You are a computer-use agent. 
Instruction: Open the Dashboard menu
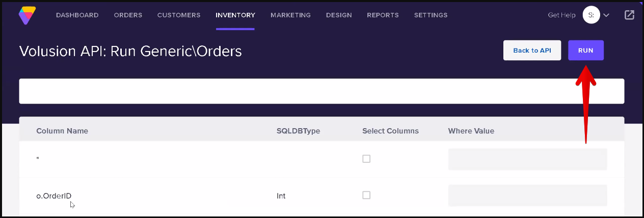point(77,15)
